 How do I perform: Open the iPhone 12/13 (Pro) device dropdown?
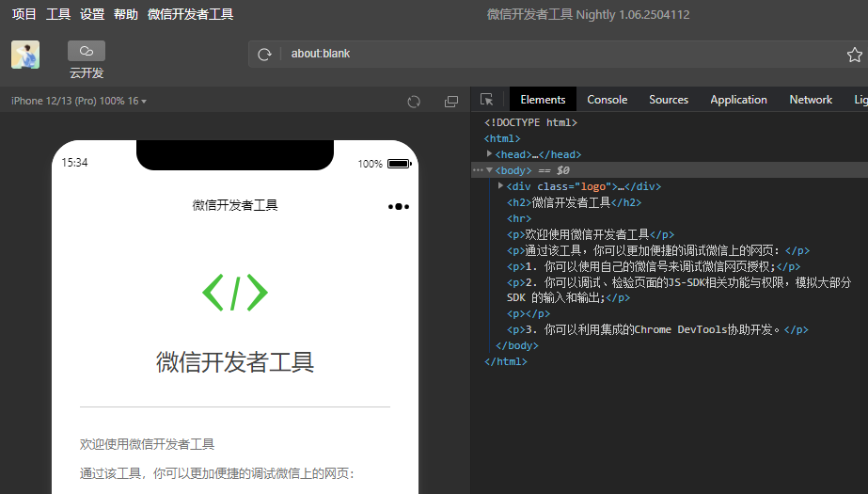(x=79, y=101)
